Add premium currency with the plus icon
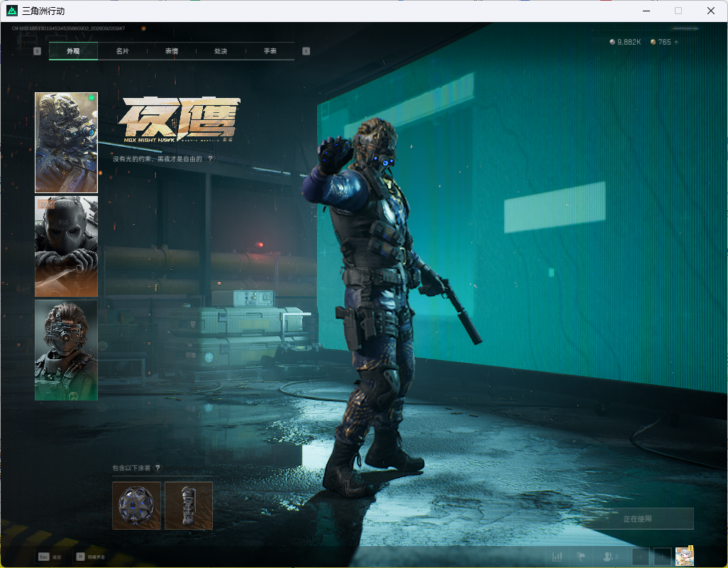Viewport: 728px width, 568px height. pyautogui.click(x=676, y=42)
